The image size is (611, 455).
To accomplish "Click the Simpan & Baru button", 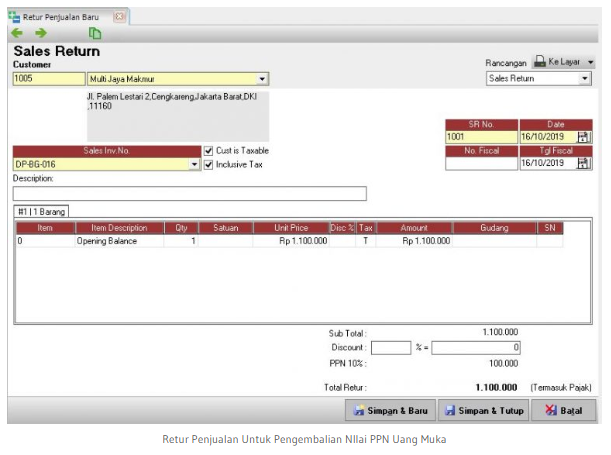I will point(389,410).
